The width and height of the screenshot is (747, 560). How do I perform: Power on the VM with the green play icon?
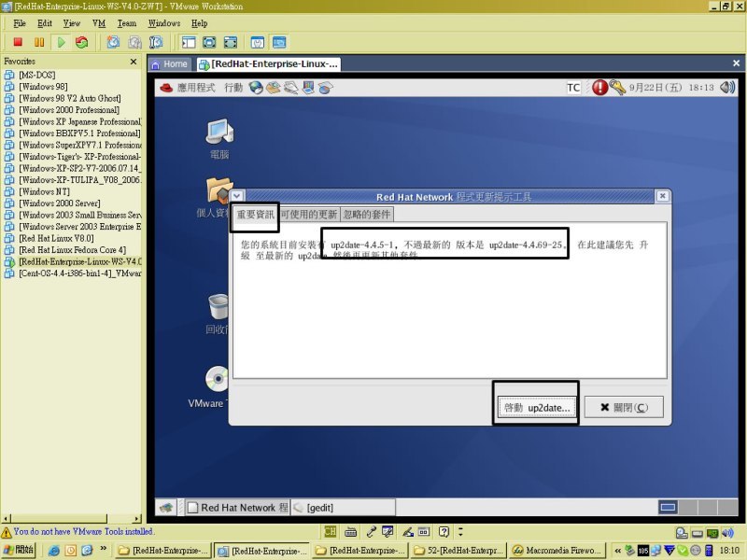(x=61, y=42)
